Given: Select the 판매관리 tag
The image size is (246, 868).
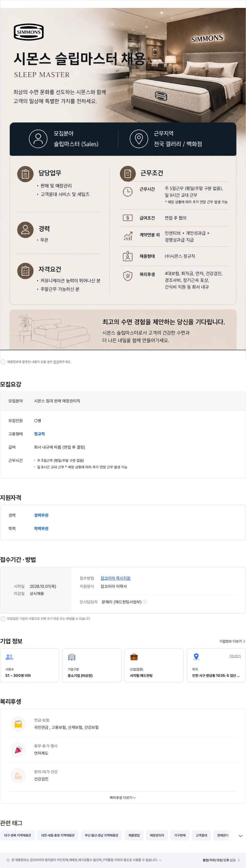Looking at the screenshot, I should coord(223,835).
